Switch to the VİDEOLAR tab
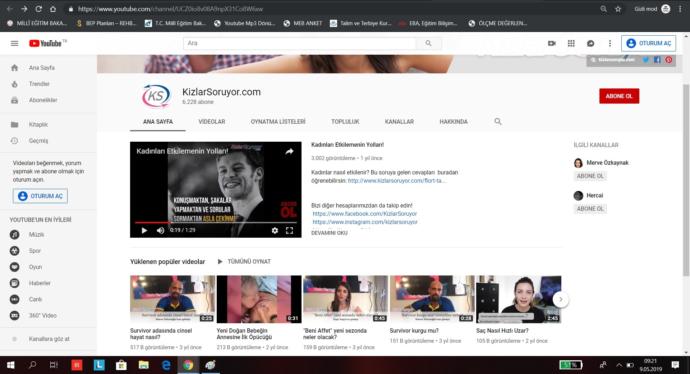This screenshot has width=690, height=374. tap(212, 121)
